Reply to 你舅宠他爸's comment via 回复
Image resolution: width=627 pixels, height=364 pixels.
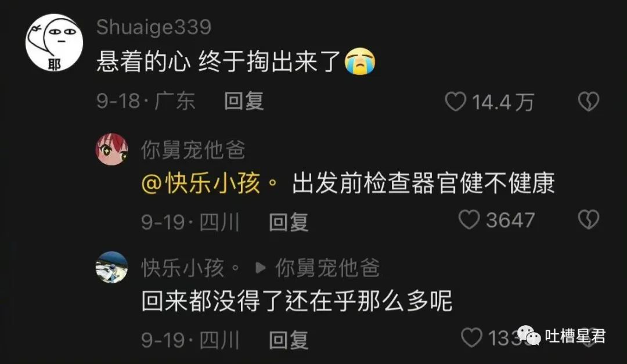[x=289, y=222]
